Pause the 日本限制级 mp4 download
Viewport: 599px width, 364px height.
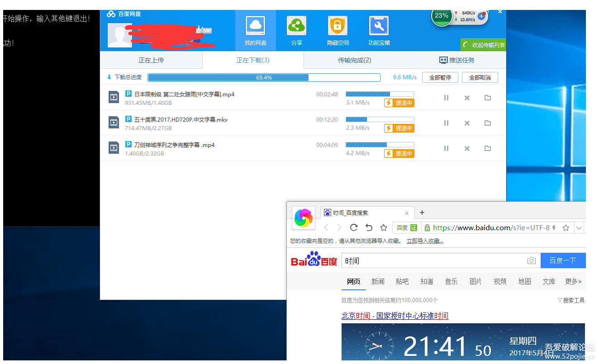446,98
